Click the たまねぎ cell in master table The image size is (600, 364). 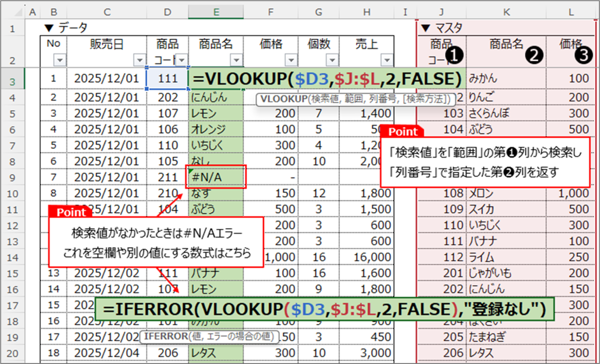click(506, 337)
